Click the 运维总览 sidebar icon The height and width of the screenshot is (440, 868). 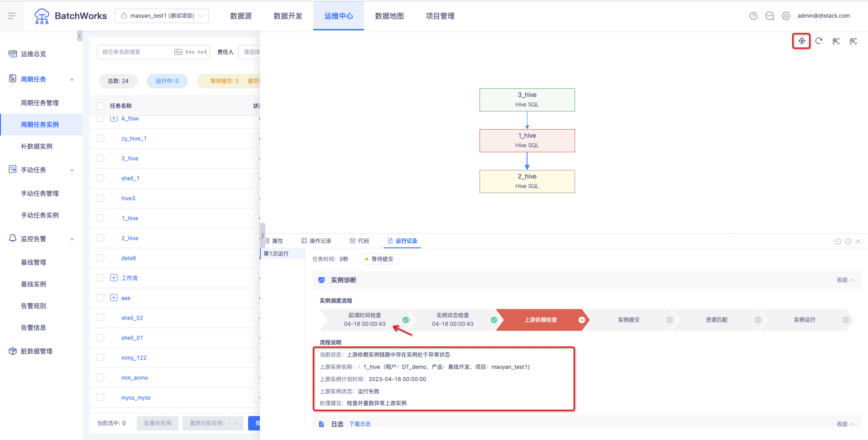pyautogui.click(x=13, y=54)
